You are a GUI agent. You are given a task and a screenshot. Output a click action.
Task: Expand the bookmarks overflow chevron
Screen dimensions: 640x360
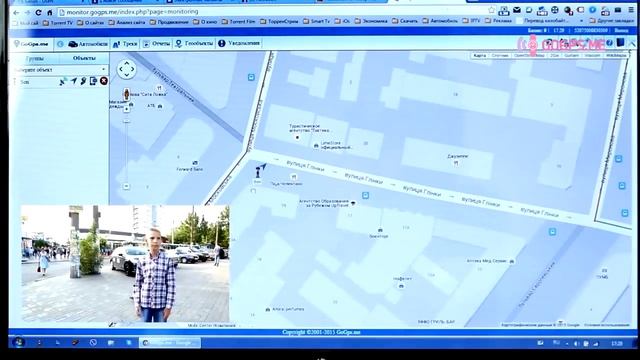[581, 20]
